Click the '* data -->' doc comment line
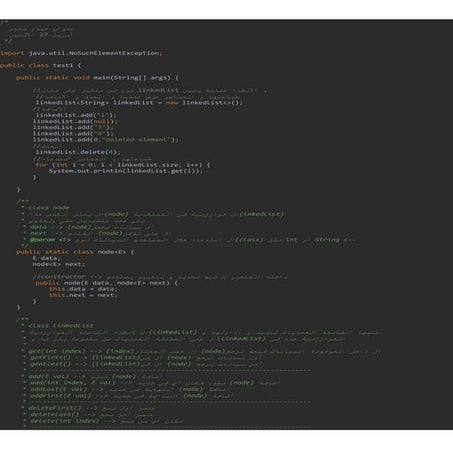 pos(89,227)
